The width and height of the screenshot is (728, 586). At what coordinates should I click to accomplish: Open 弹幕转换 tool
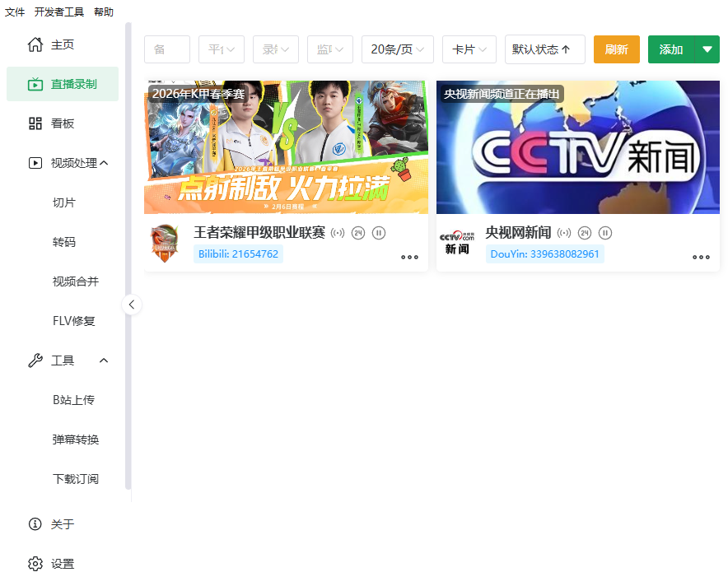pos(76,439)
